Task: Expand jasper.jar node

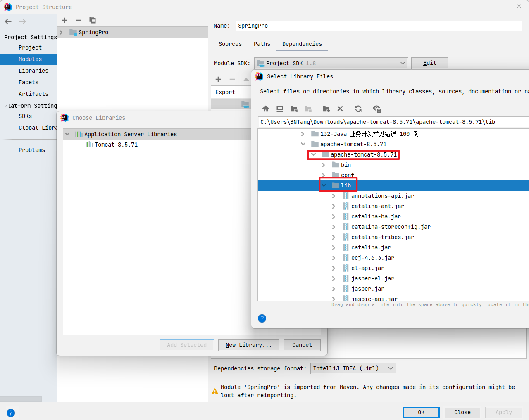Action: (334, 289)
